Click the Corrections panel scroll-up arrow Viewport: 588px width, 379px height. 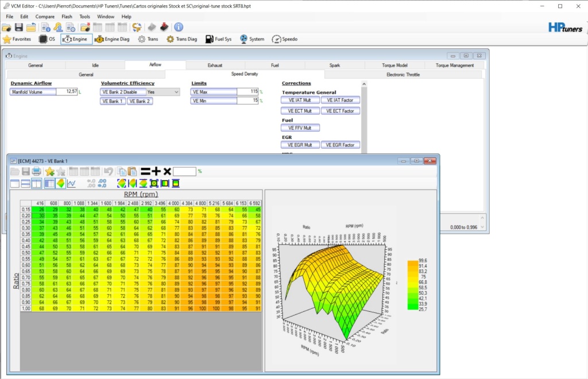click(363, 84)
